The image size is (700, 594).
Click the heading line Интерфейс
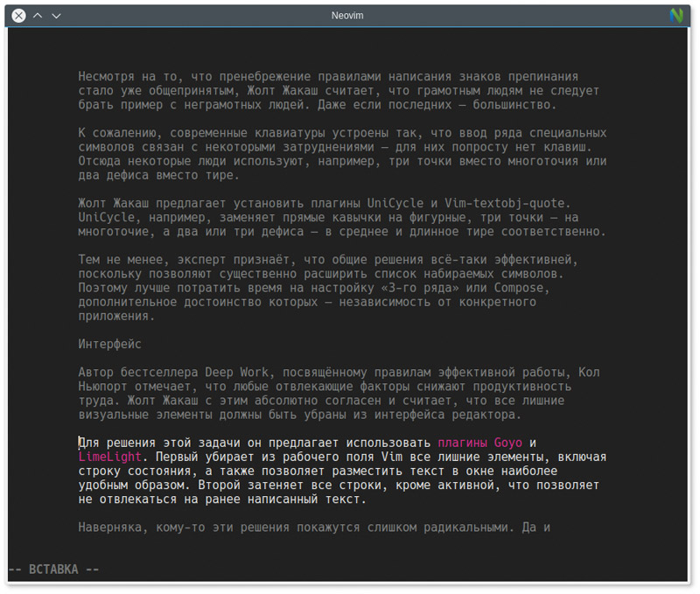[x=110, y=344]
